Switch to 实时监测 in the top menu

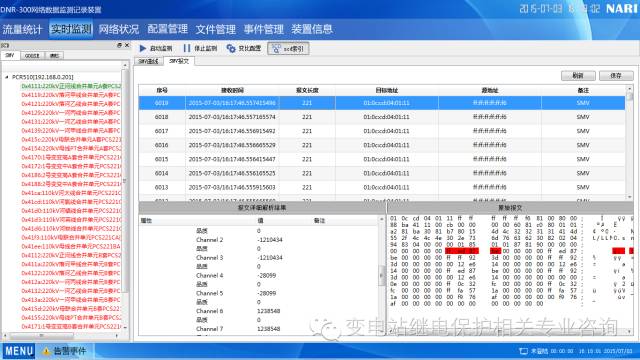pyautogui.click(x=71, y=29)
